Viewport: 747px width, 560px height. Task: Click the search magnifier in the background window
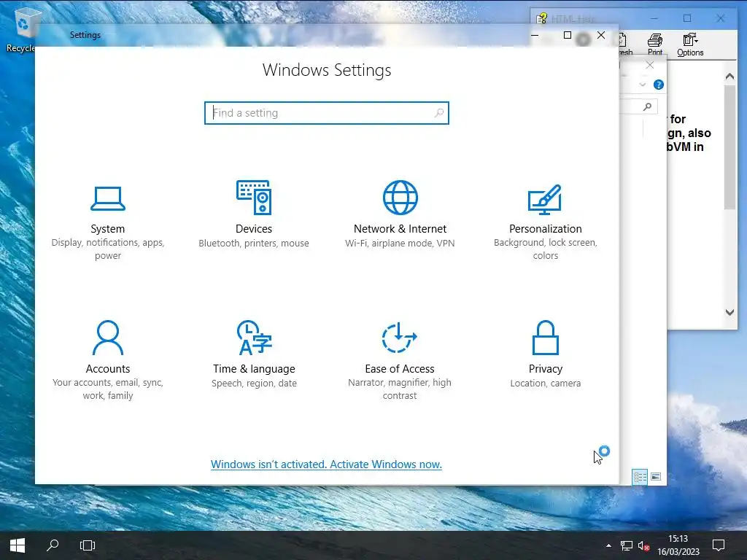647,106
